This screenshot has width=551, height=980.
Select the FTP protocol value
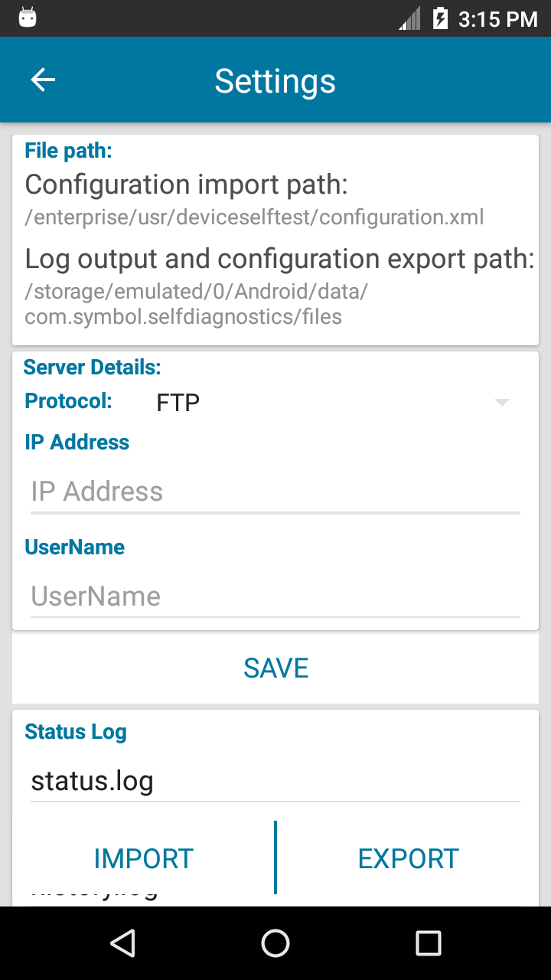point(178,403)
